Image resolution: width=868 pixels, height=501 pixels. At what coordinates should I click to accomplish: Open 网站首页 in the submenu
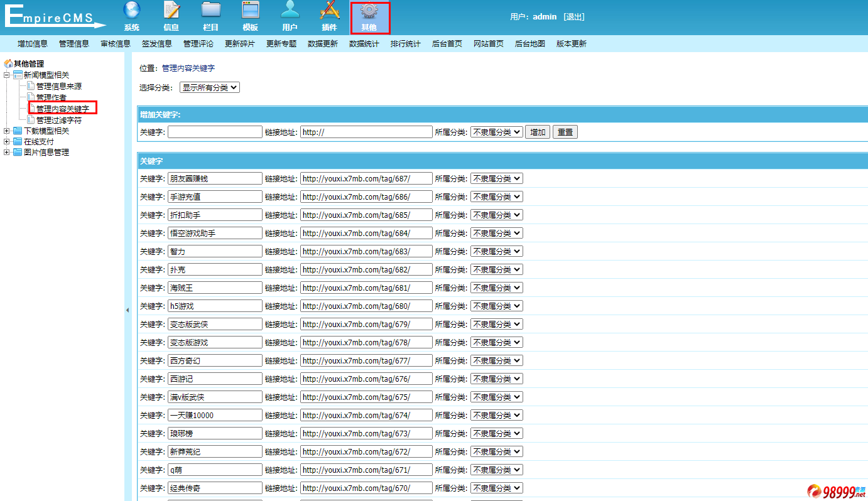click(489, 43)
